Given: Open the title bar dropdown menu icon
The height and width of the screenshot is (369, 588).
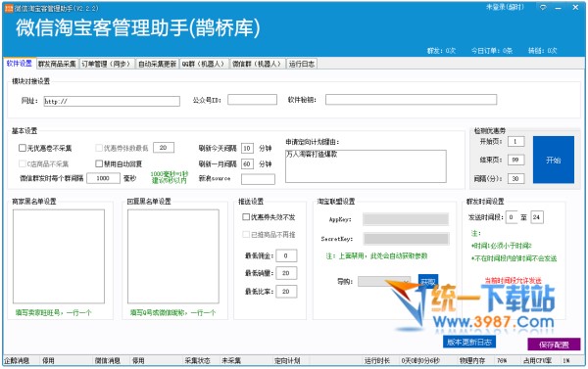Looking at the screenshot, I should tap(543, 7).
